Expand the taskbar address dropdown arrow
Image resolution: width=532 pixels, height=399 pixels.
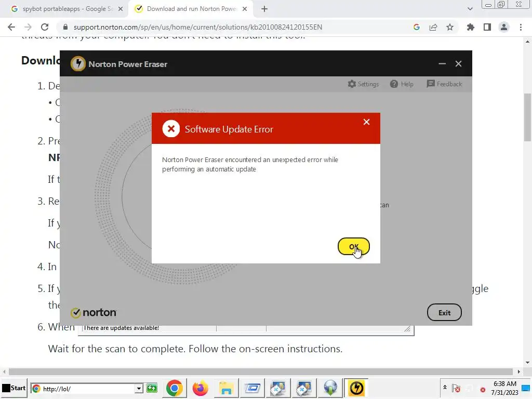(139, 389)
